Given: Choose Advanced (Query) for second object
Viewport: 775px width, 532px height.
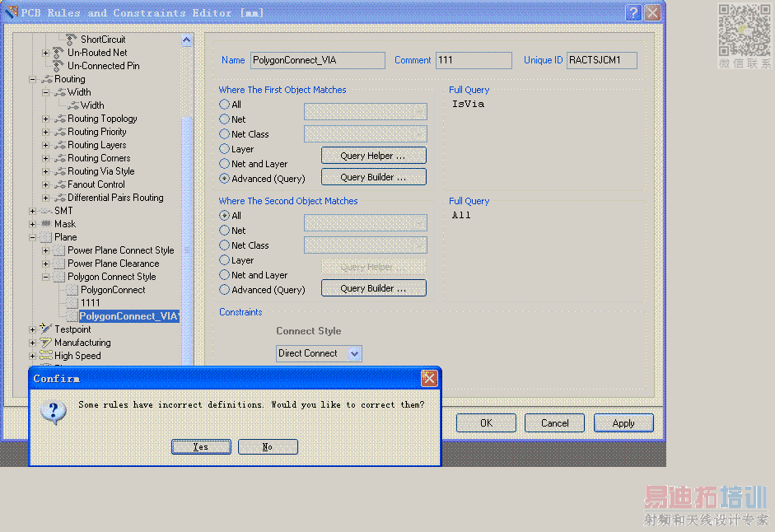Looking at the screenshot, I should coord(224,290).
